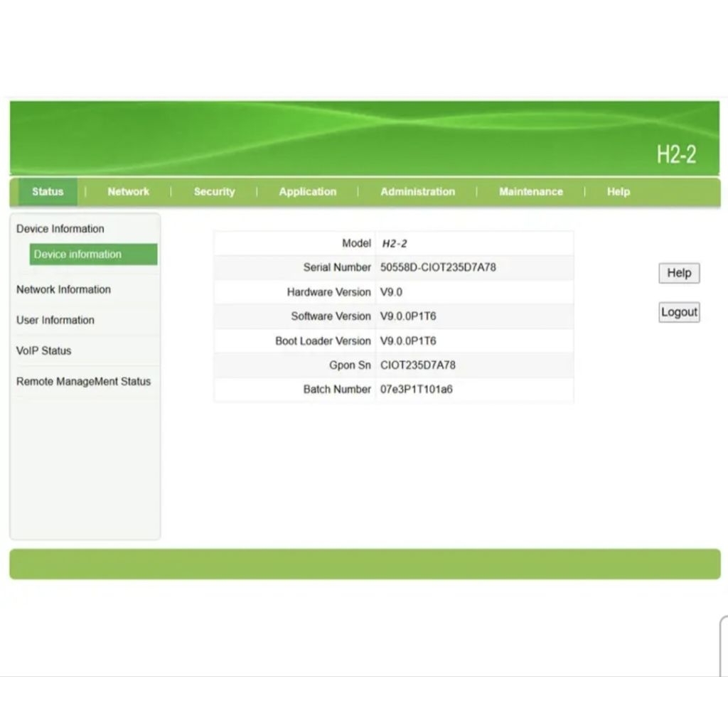Open the Maintenance tab
The height and width of the screenshot is (728, 728).
(530, 192)
